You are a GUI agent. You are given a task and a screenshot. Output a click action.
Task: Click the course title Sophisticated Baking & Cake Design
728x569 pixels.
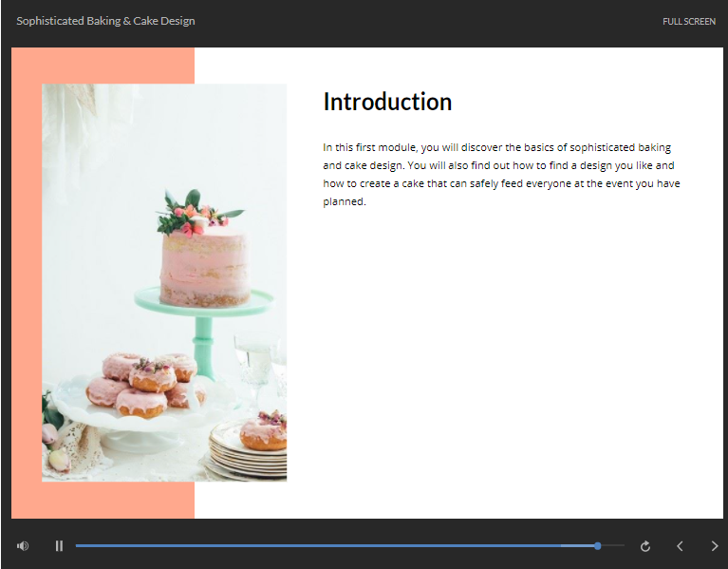pos(105,21)
